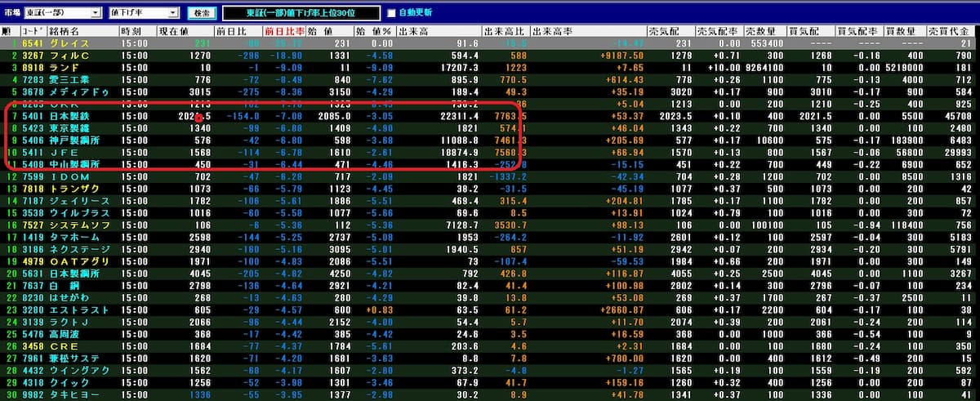
Task: Click the コード column header
Action: tap(32, 30)
